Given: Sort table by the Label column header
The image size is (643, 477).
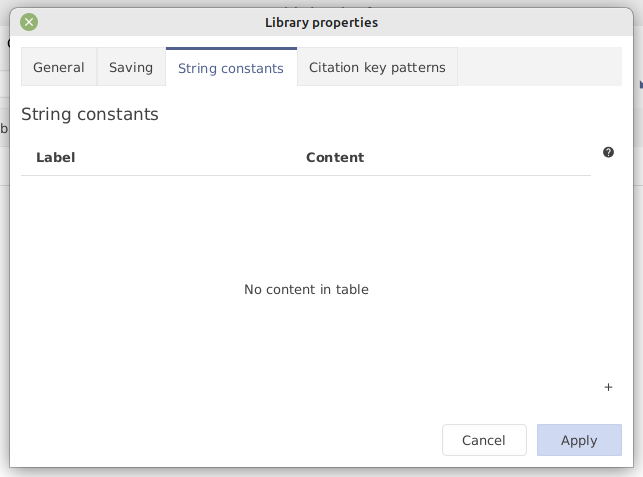Looking at the screenshot, I should (56, 157).
